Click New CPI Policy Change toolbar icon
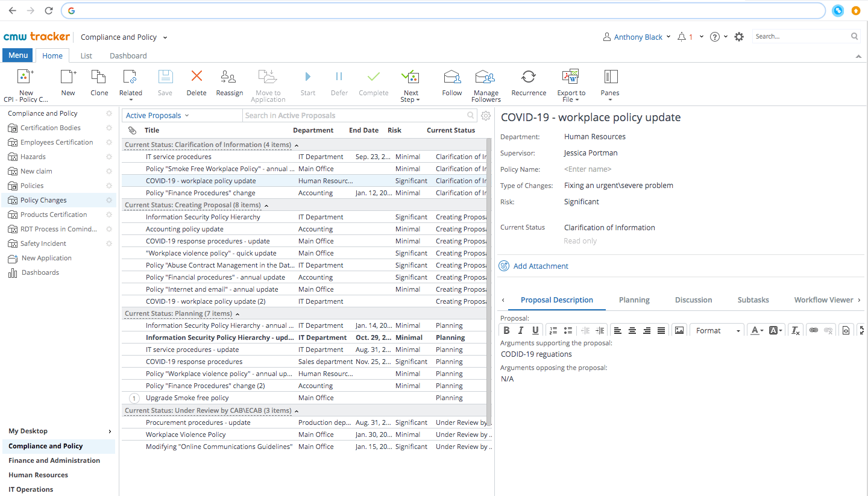Viewport: 868px width, 496px height. point(25,77)
